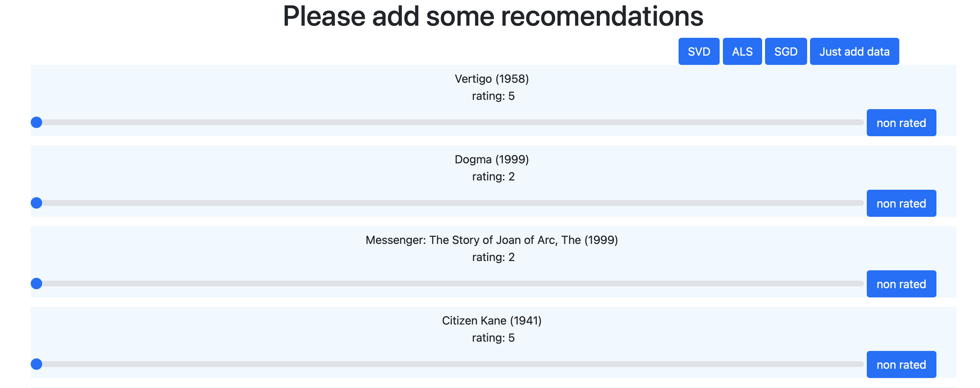Click the SVD button
Image resolution: width=980 pixels, height=388 pixels.
[x=699, y=51]
